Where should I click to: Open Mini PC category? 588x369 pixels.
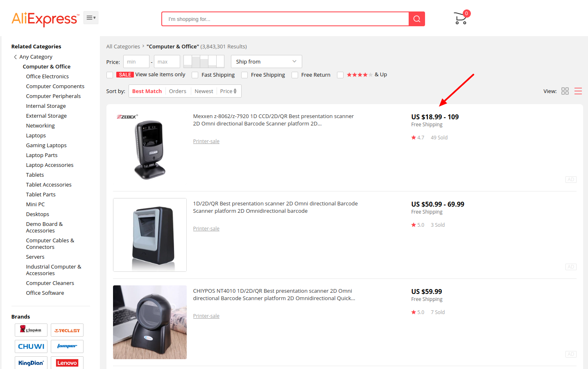point(36,205)
